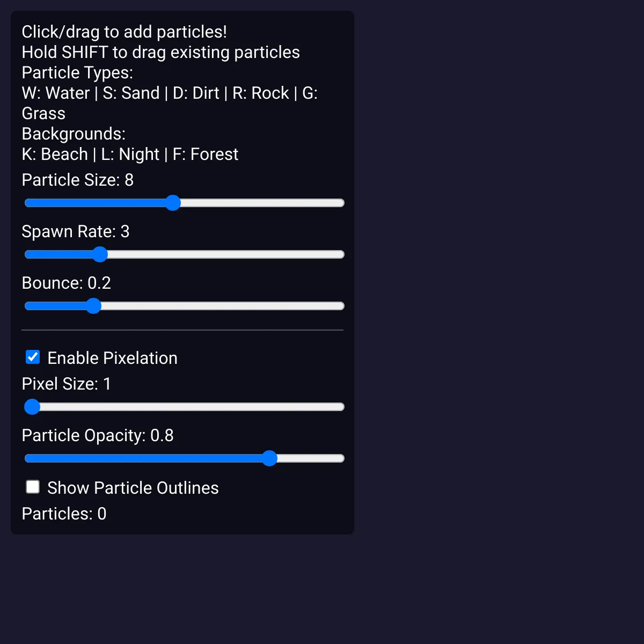
Task: Click the "Particles: 0" counter label
Action: 64,514
